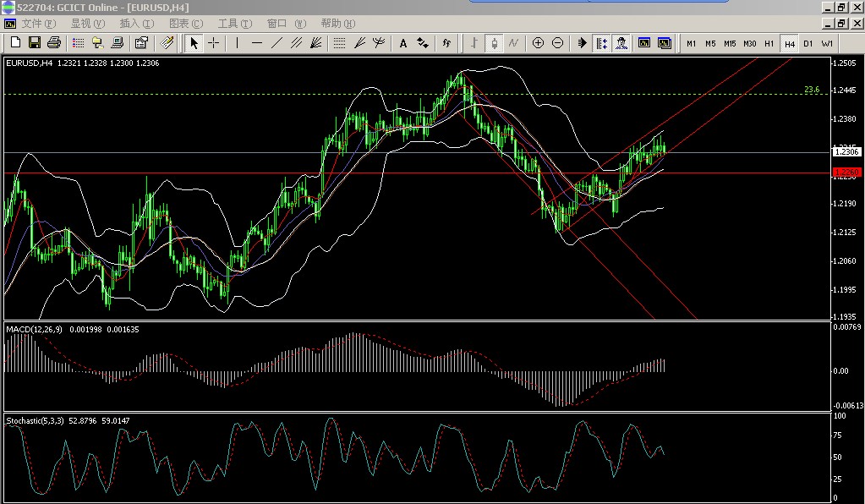The height and width of the screenshot is (504, 865).
Task: Switch to M15 timeframe
Action: tap(730, 44)
